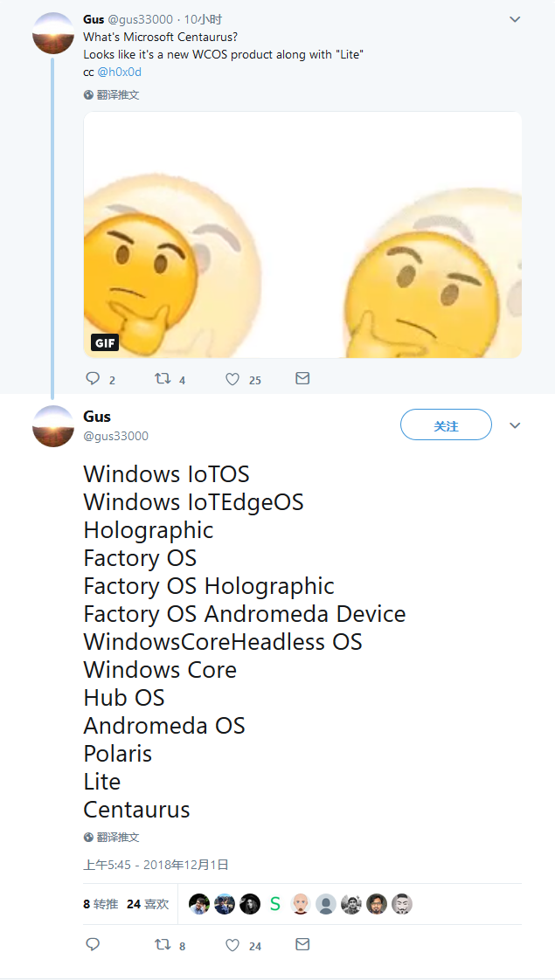Open Gus's avatar on the first tweet
This screenshot has height=980, width=555.
53,33
